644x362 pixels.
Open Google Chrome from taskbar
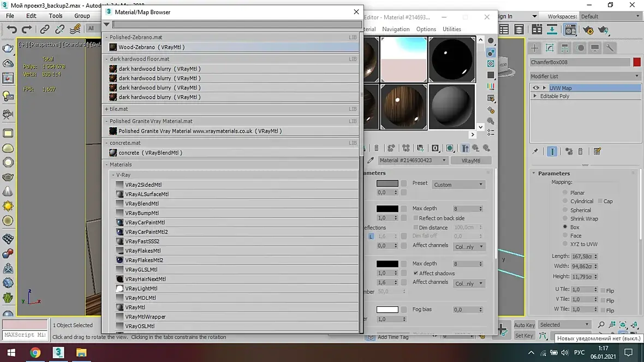[35, 353]
